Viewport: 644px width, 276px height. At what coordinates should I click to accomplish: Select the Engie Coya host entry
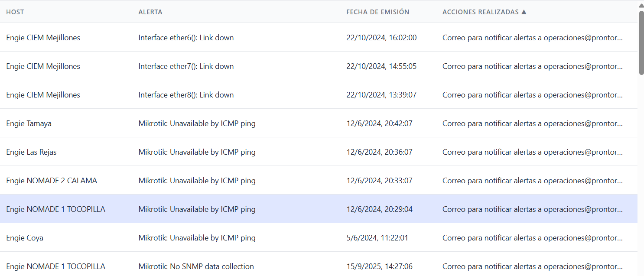click(x=25, y=238)
